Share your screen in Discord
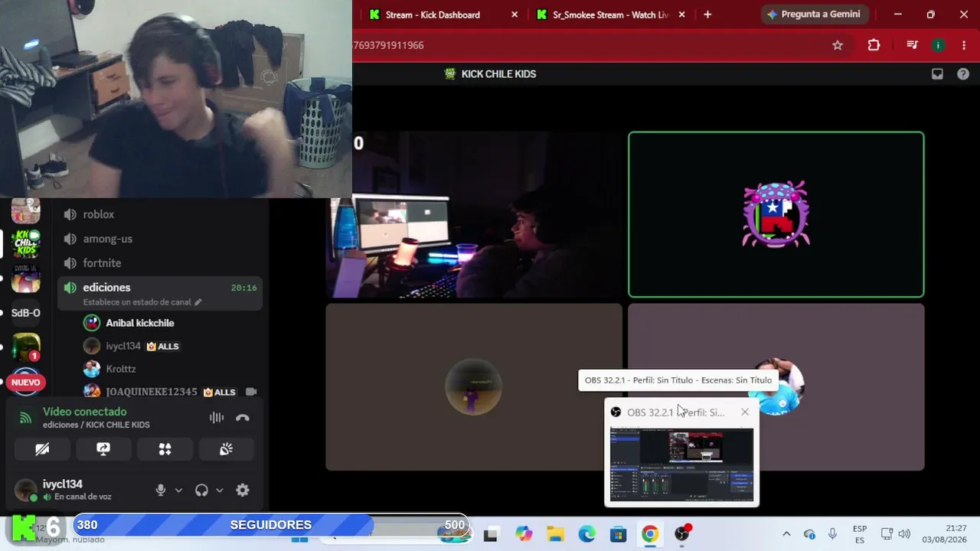Image resolution: width=980 pixels, height=551 pixels. click(103, 449)
